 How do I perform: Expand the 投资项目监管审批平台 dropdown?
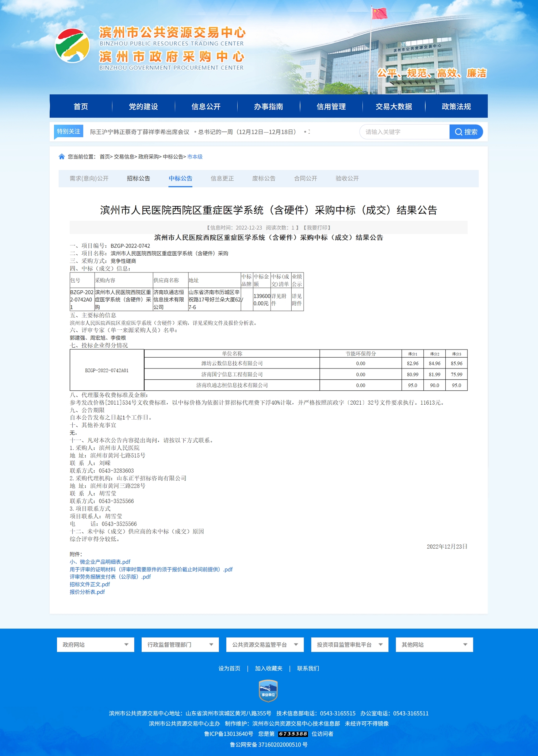349,645
